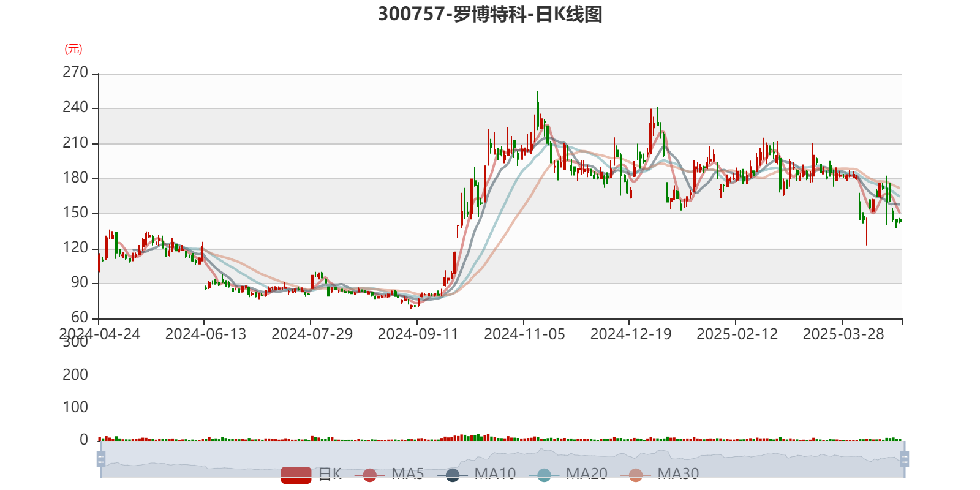
Task: Click the data zoom preview area
Action: [502, 459]
